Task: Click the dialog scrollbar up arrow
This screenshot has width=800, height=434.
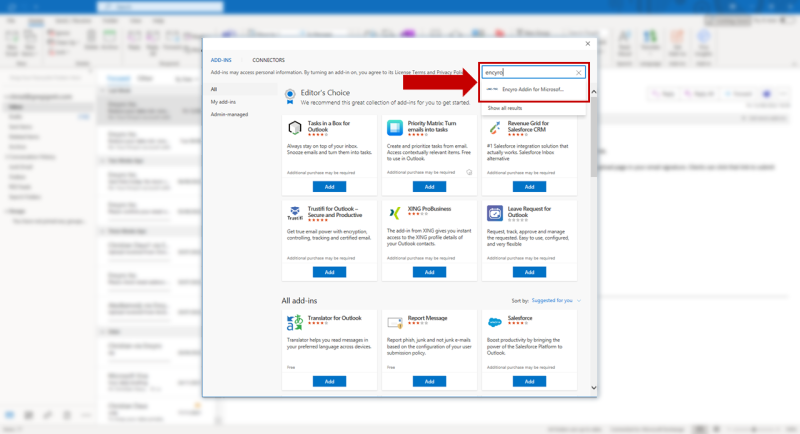Action: coord(593,92)
